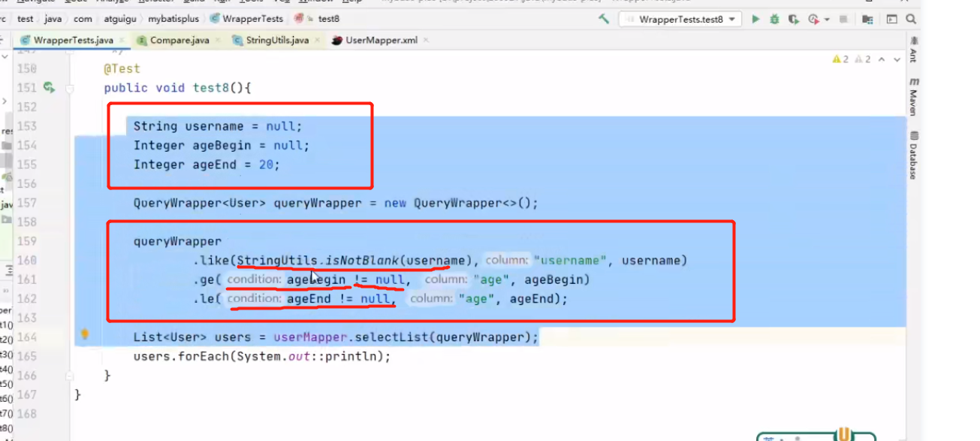Collapse test8 method fold marker at line 151
Screen dimensions: 980x441
click(x=70, y=88)
